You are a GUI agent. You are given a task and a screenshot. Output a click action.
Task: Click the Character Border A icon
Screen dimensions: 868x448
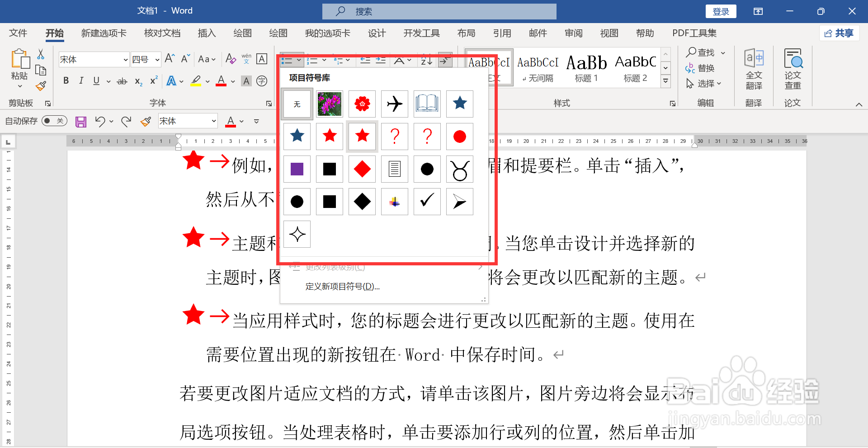point(262,59)
